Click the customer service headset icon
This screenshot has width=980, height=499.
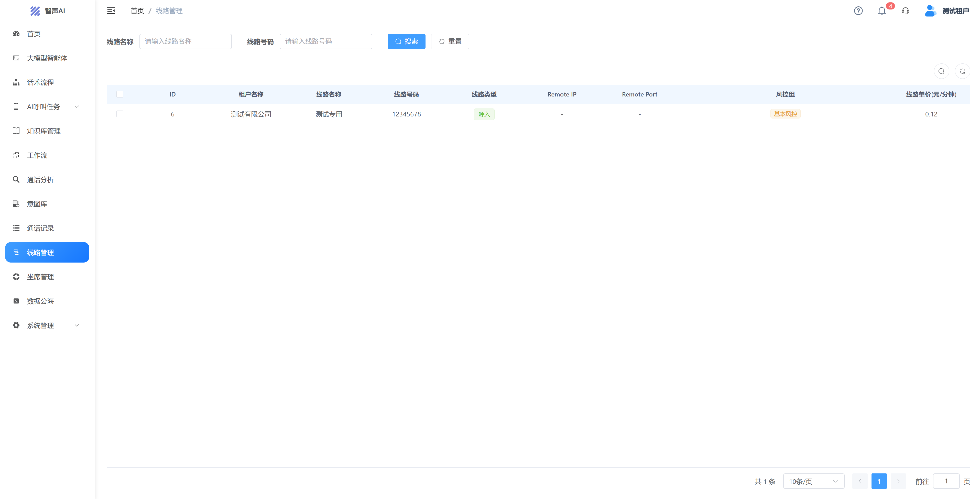pos(906,11)
